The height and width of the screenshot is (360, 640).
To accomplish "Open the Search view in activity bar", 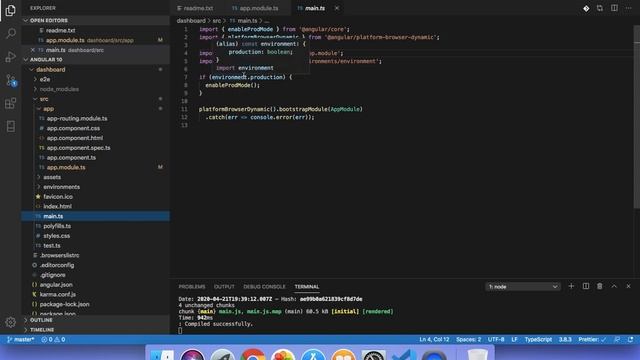I will point(11,33).
